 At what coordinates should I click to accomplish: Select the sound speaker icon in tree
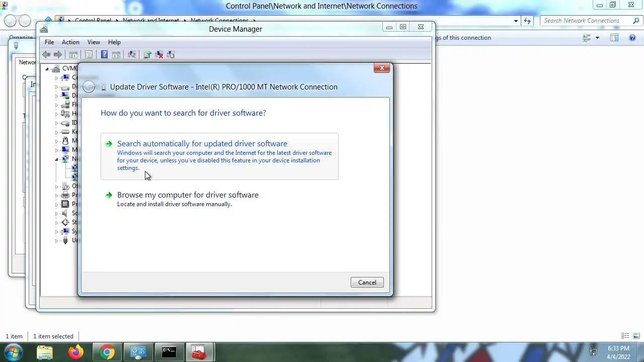pos(65,213)
